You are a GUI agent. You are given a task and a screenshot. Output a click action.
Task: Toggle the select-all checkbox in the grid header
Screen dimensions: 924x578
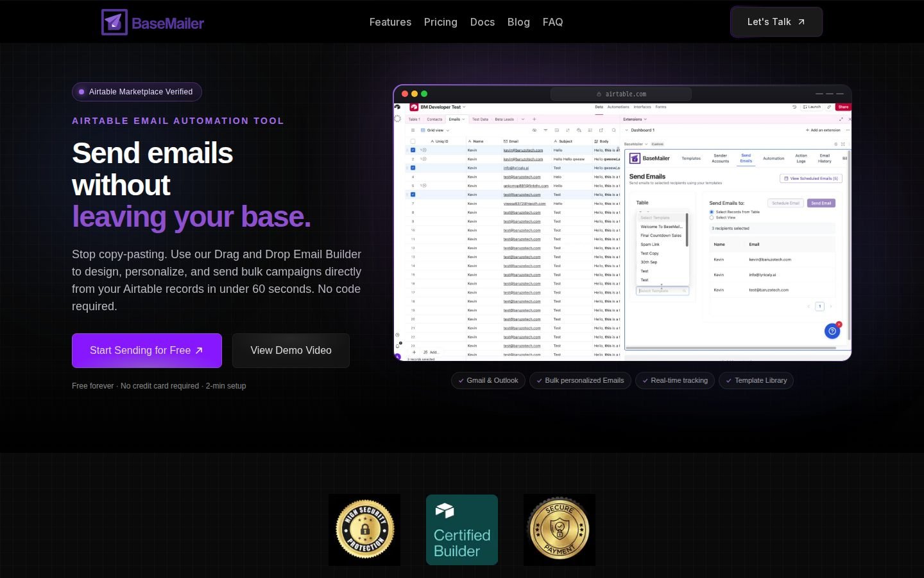pos(413,141)
